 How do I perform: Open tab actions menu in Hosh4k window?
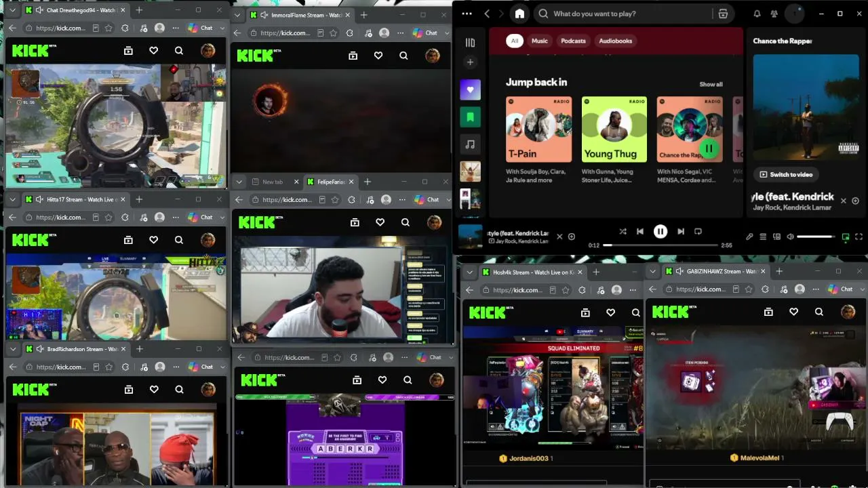[468, 272]
